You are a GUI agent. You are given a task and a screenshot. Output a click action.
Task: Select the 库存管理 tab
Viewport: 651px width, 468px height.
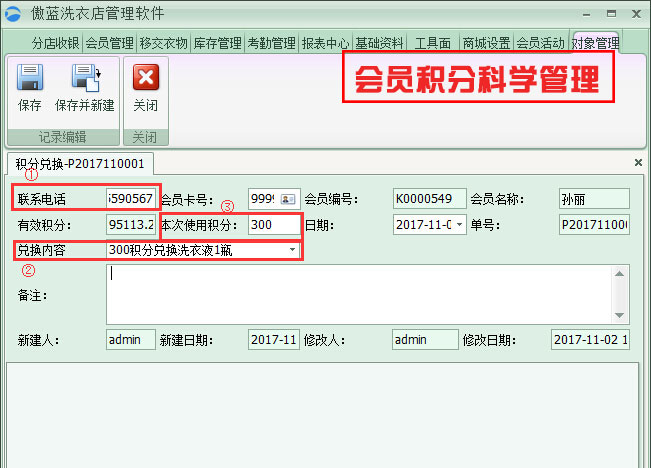217,44
